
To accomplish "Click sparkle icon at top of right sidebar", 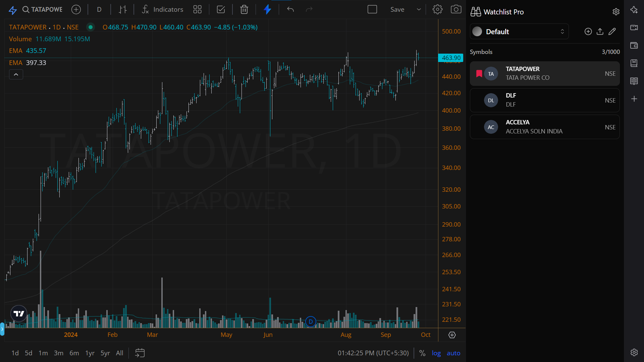I will pos(634,10).
